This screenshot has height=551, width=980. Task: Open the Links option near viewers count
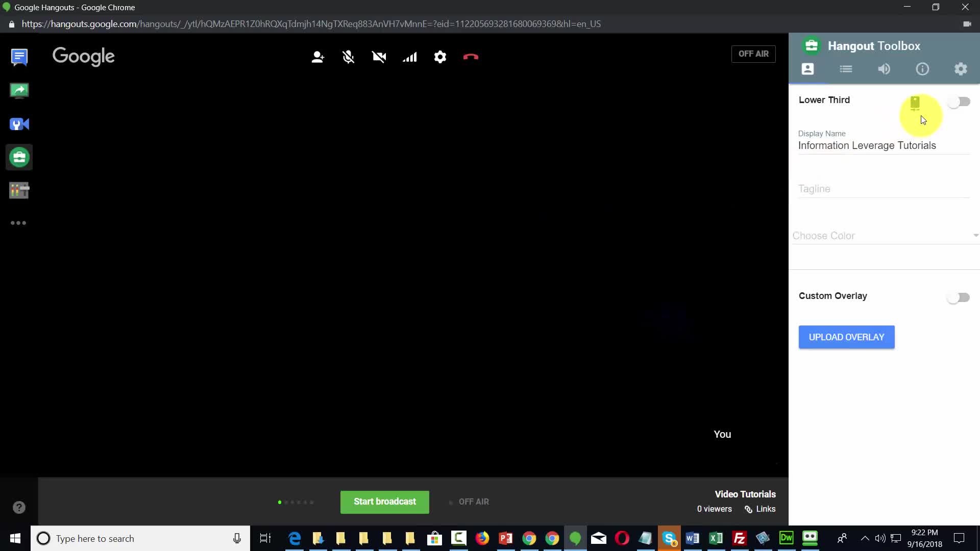(x=760, y=509)
